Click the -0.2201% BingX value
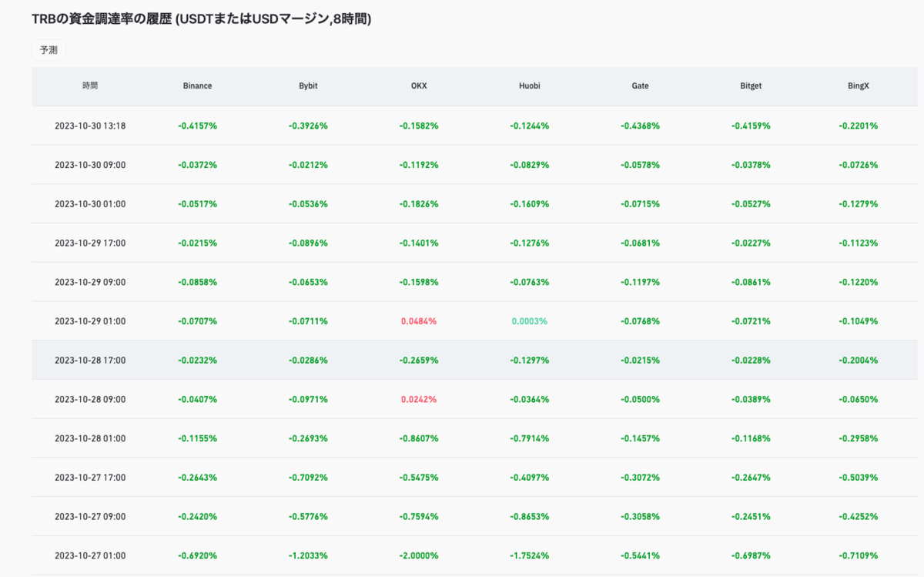 pos(859,126)
